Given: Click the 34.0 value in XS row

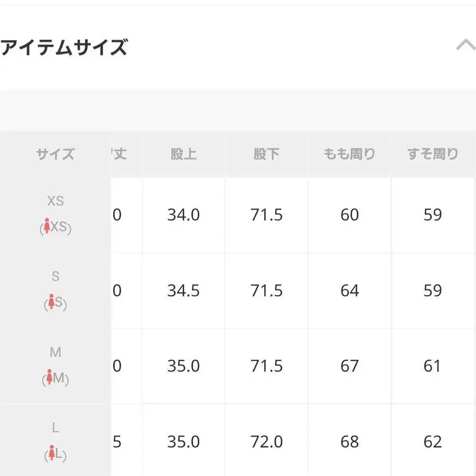Looking at the screenshot, I should click(x=184, y=215).
